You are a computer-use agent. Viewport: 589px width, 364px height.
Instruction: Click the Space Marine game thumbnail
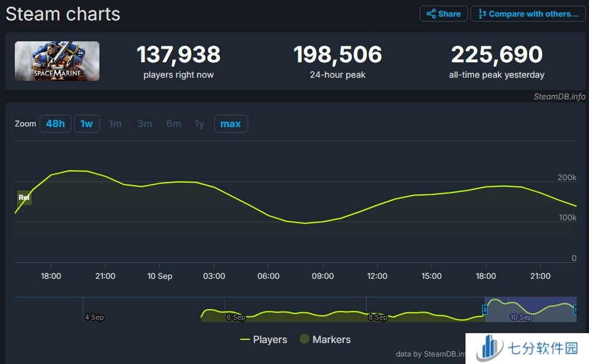pyautogui.click(x=57, y=61)
